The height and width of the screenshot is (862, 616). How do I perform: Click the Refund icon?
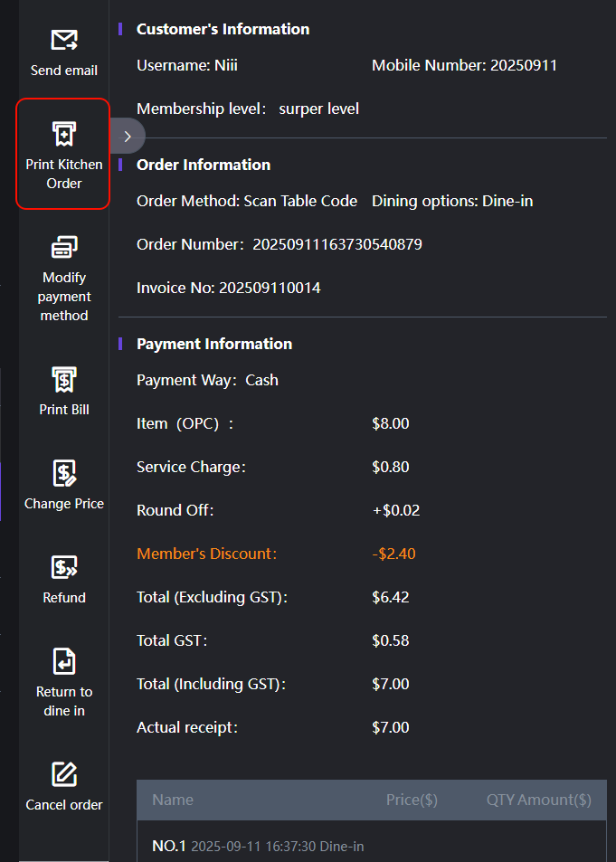click(x=63, y=567)
